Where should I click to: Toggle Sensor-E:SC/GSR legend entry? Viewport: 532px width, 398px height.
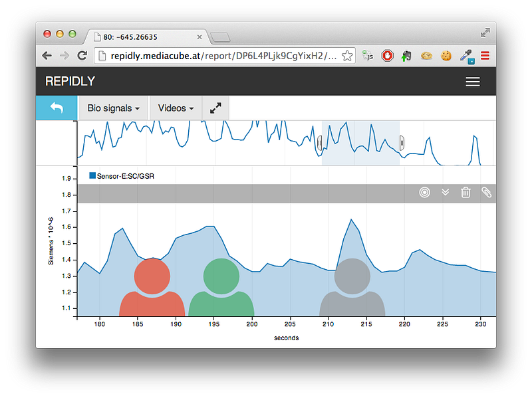pos(122,176)
